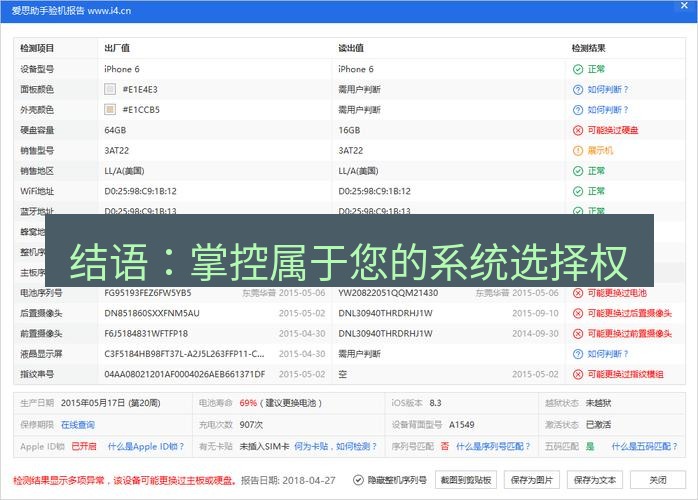Click 如何判断 link in 外壳颜色 row
The image size is (698, 500).
click(608, 110)
